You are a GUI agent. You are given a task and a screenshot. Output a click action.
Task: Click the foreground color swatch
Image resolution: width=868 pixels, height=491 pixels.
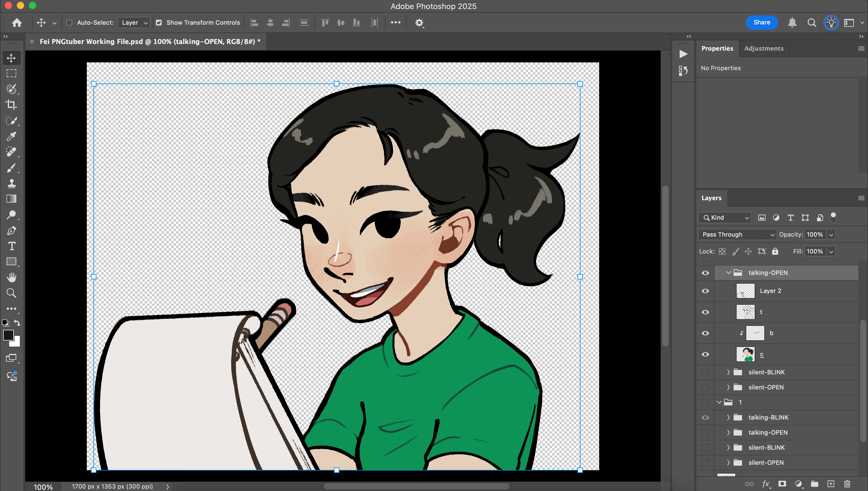pyautogui.click(x=8, y=335)
